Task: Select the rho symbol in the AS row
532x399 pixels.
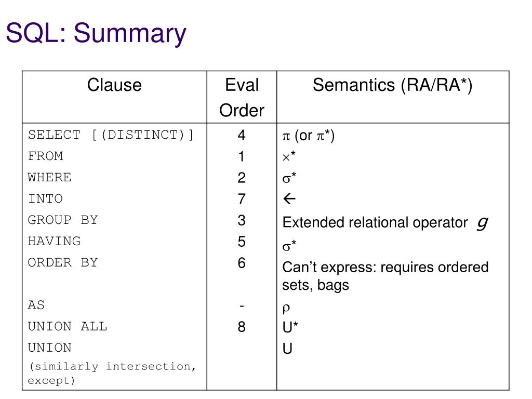Action: [286, 308]
